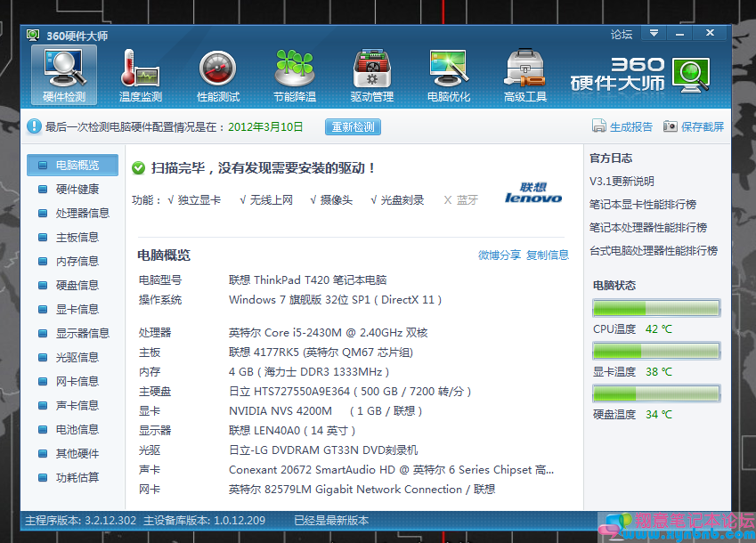
Task: Click the 生成报告 link
Action: 631,126
